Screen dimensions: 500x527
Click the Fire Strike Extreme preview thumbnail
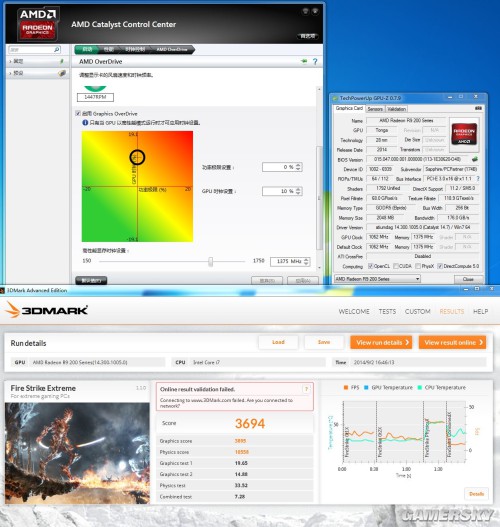(77, 453)
